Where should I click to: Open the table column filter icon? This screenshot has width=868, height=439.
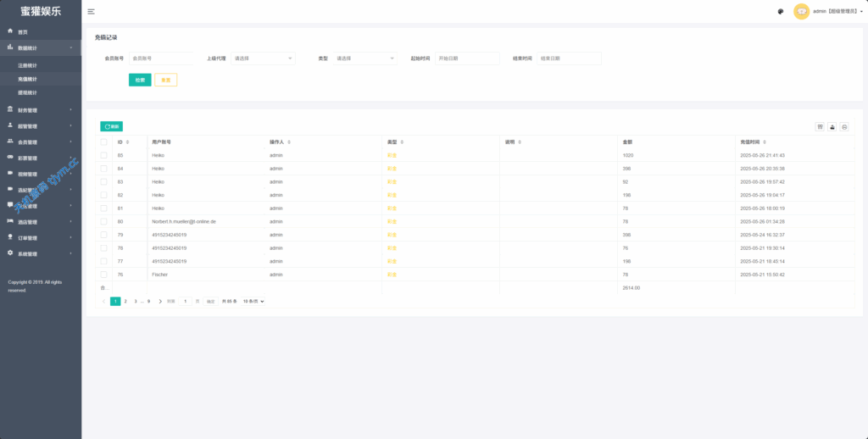coord(820,126)
